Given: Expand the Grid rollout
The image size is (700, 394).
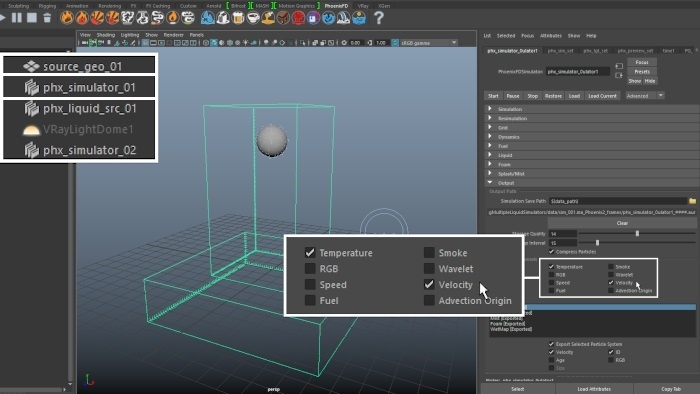Looking at the screenshot, I should tap(592, 128).
